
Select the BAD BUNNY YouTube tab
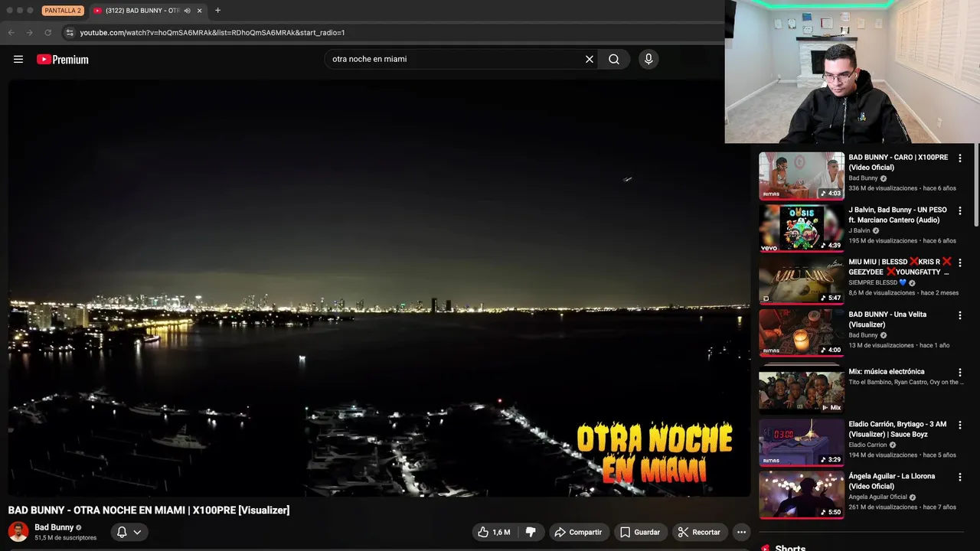(148, 11)
